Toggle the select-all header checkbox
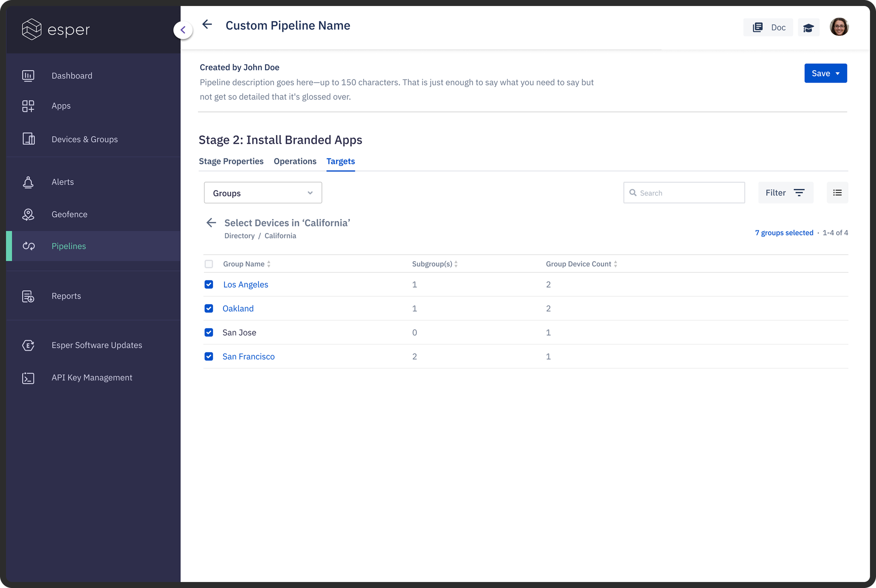Viewport: 876px width, 588px height. (x=209, y=264)
